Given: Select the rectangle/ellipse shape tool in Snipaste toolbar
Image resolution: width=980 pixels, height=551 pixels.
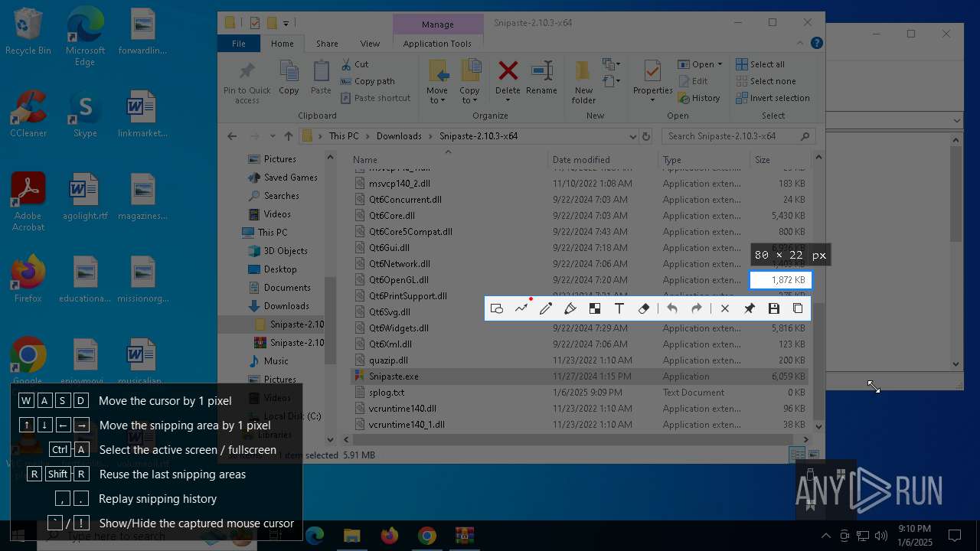Looking at the screenshot, I should coord(497,308).
